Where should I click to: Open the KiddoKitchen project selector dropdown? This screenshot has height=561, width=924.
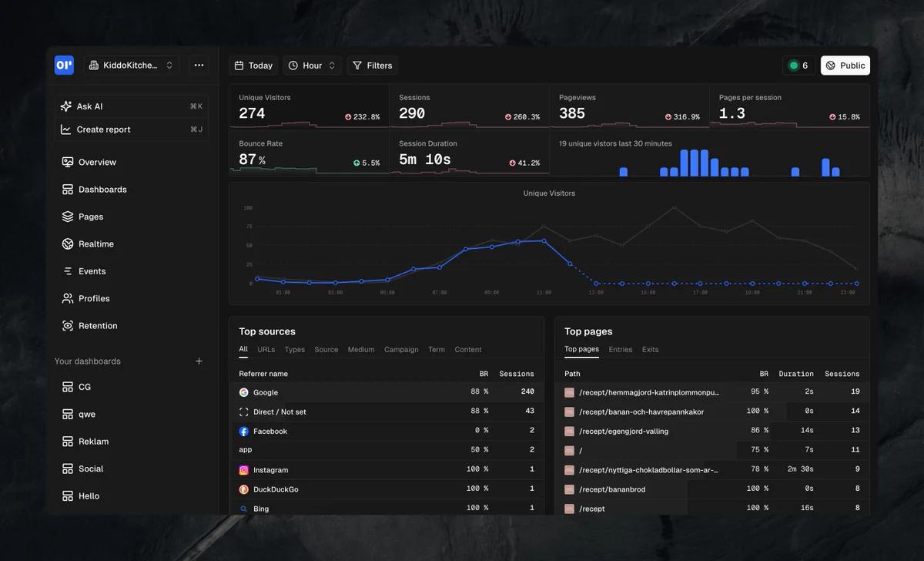[131, 66]
